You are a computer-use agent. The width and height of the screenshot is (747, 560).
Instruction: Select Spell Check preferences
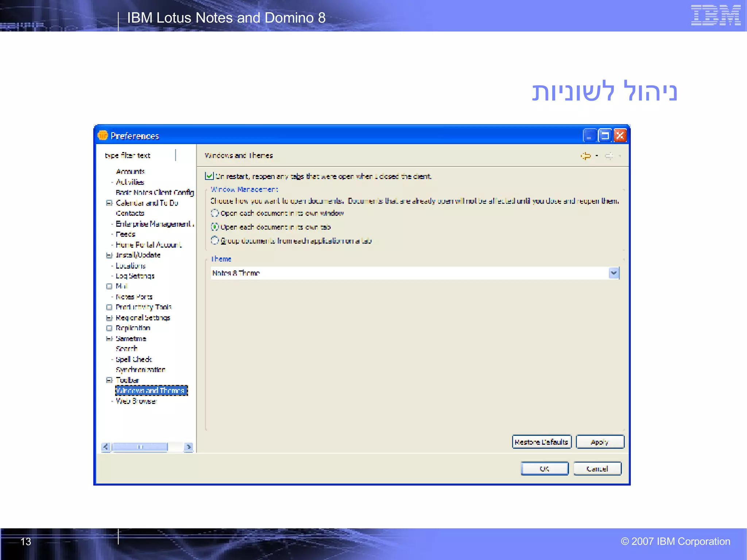(133, 359)
